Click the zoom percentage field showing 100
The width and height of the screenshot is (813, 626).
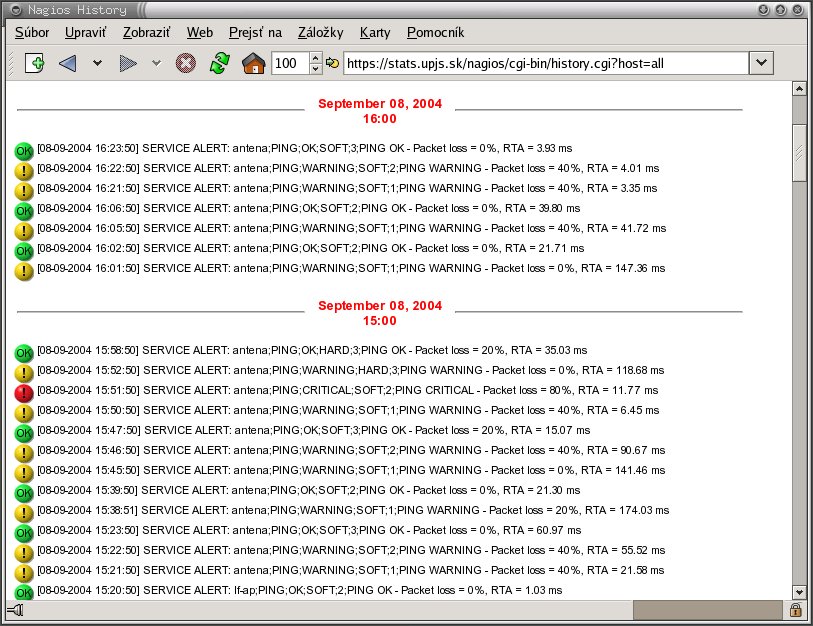[x=290, y=63]
